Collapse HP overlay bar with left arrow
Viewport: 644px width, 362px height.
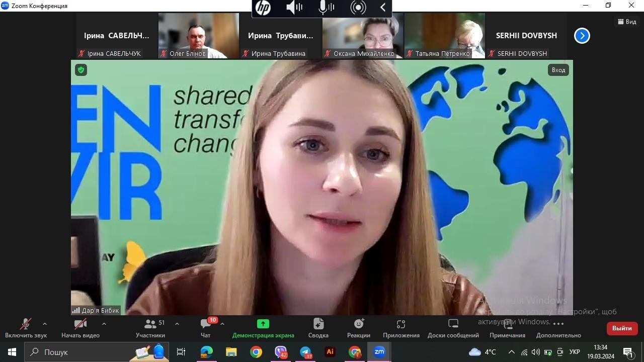pos(383,8)
